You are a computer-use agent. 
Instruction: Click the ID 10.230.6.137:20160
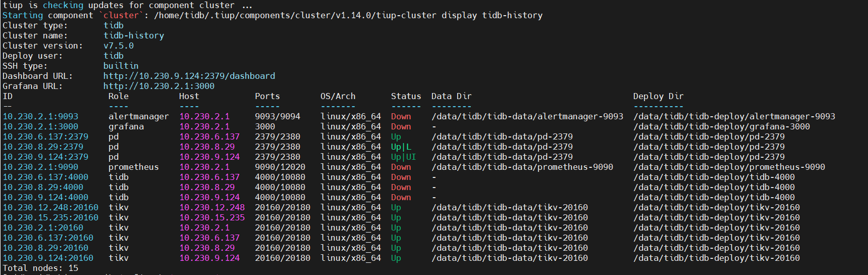(48, 238)
